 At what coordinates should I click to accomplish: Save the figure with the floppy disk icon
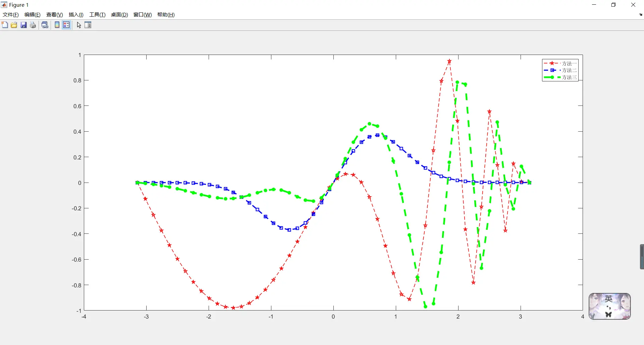[23, 25]
